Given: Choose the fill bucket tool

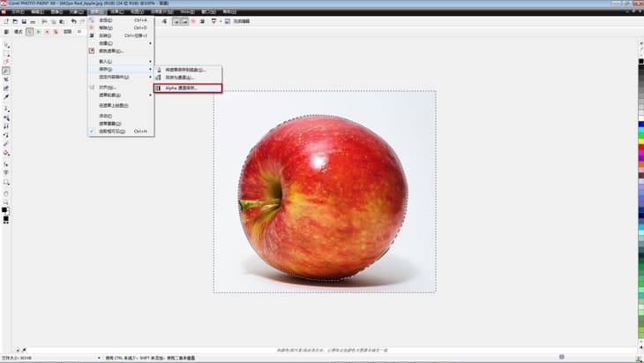Looking at the screenshot, I should click(6, 152).
